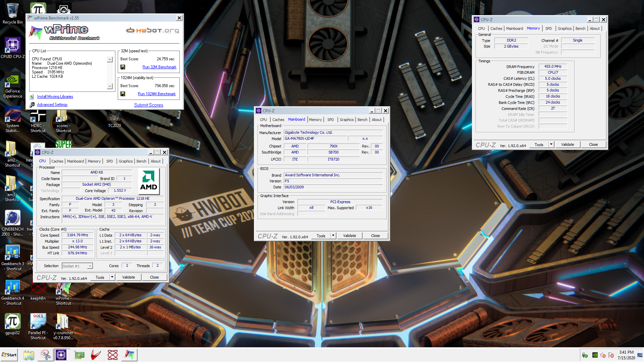The image size is (644, 362).
Task: Open About tab in Memory window
Action: (x=595, y=28)
